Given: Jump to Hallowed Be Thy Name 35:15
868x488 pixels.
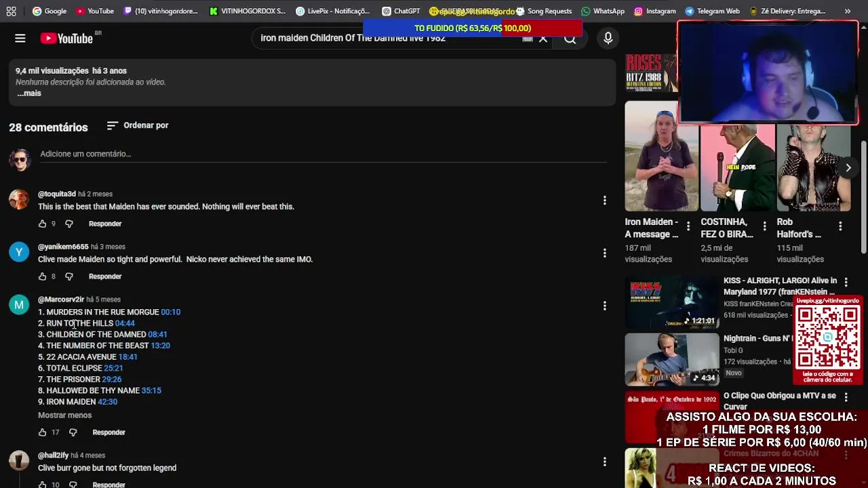Looking at the screenshot, I should (x=151, y=391).
